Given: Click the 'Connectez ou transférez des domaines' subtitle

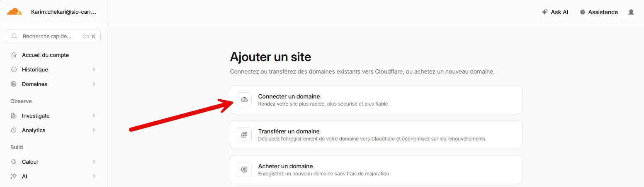Looking at the screenshot, I should [x=362, y=72].
